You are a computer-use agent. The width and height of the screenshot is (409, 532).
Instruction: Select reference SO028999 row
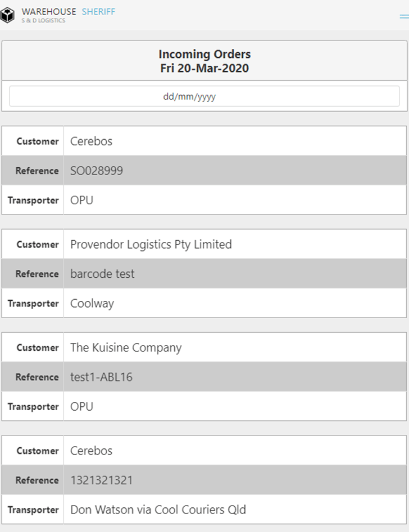(97, 171)
